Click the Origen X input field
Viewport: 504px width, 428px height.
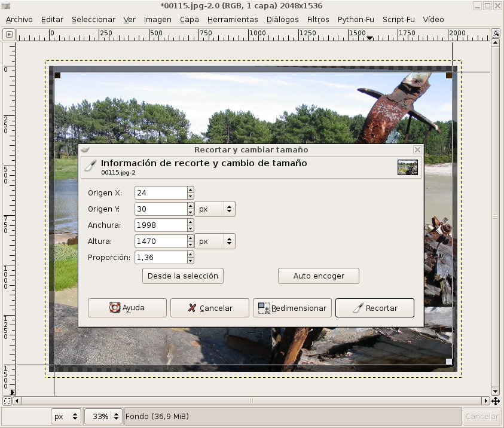click(161, 193)
